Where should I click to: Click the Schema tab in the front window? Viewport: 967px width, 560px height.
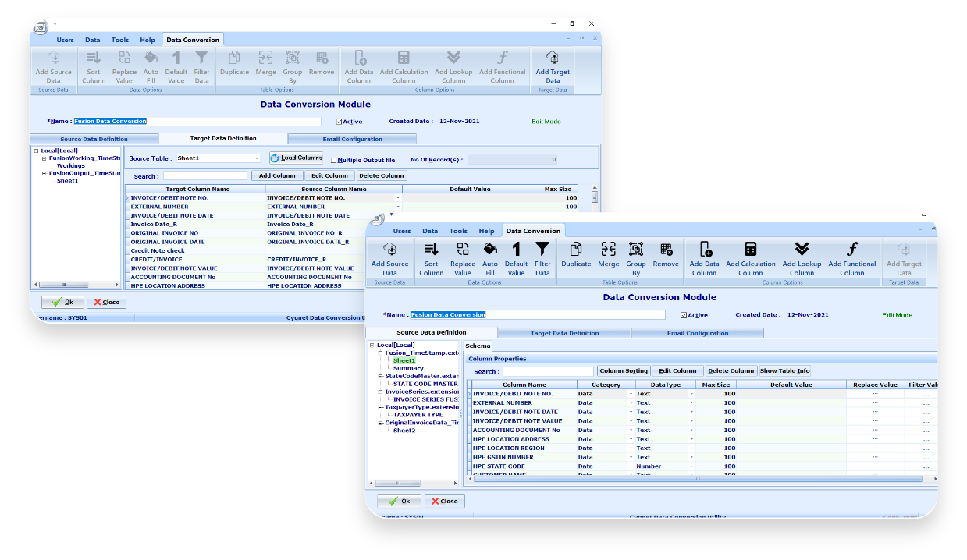coord(478,346)
